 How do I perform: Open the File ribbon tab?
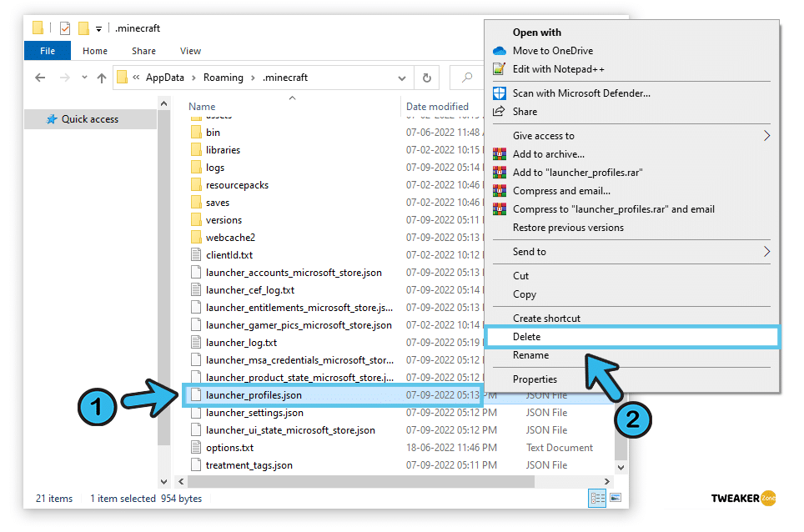pos(48,51)
